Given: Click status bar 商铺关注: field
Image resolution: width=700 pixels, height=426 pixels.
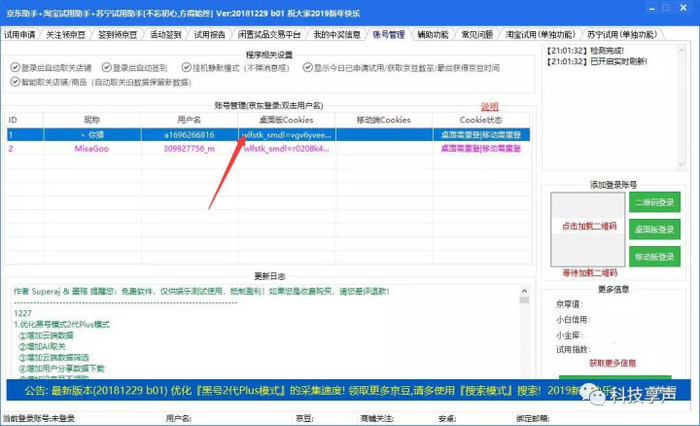Looking at the screenshot, I should 377,418.
